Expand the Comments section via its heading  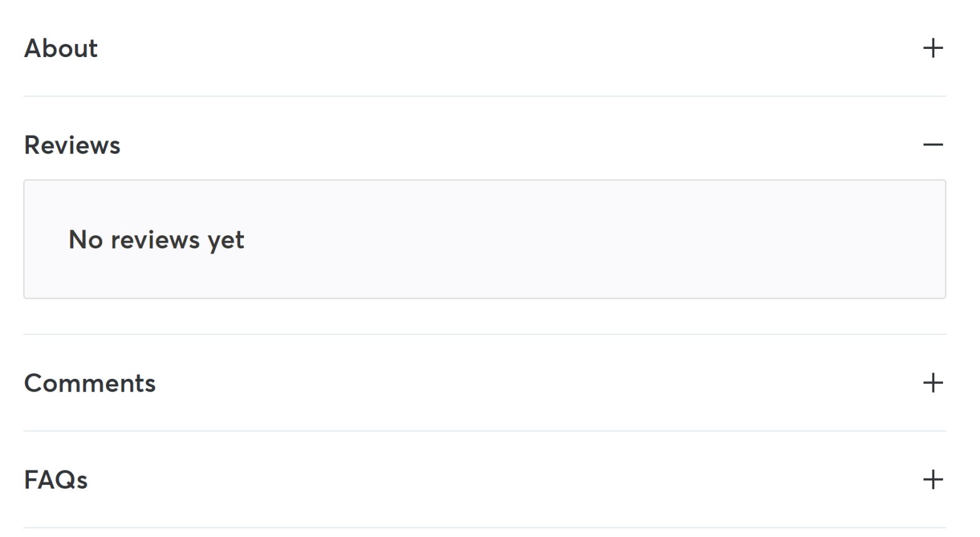(x=90, y=383)
